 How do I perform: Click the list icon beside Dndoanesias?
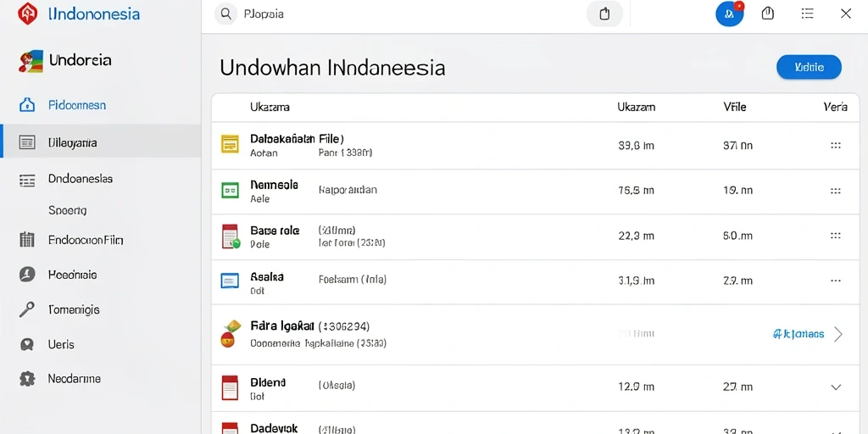(27, 180)
